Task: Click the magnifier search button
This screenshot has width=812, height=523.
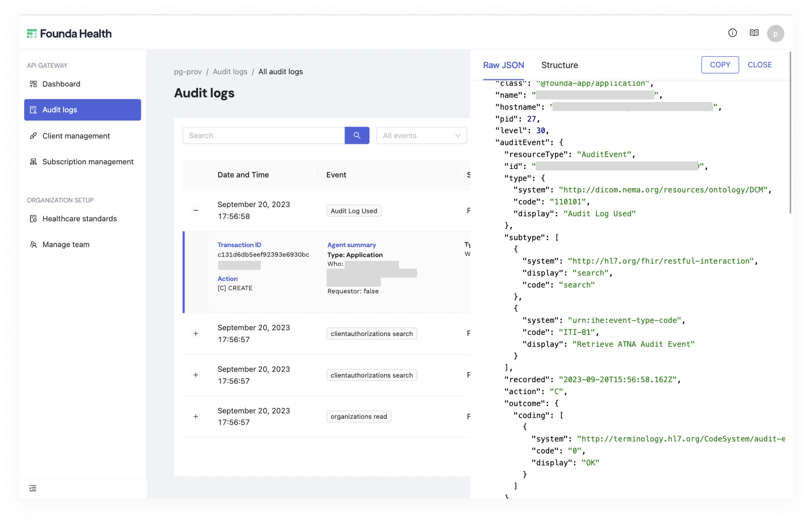Action: pyautogui.click(x=357, y=136)
